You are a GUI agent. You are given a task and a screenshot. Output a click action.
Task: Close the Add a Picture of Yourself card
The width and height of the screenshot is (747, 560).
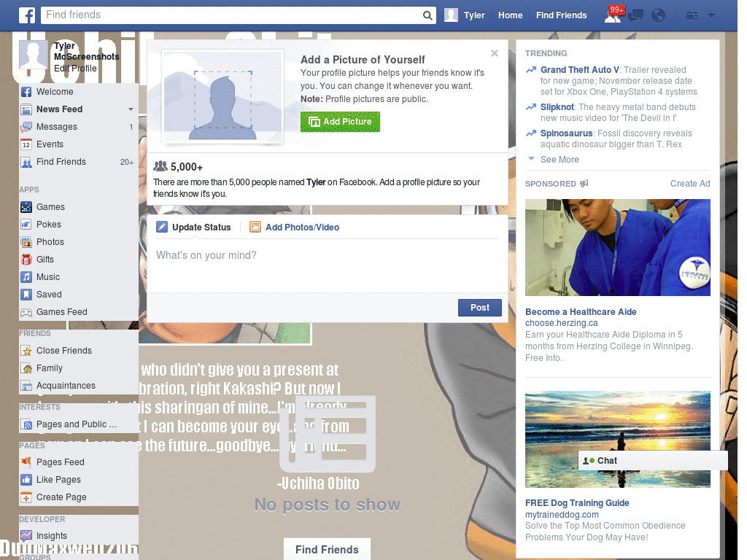pos(495,52)
